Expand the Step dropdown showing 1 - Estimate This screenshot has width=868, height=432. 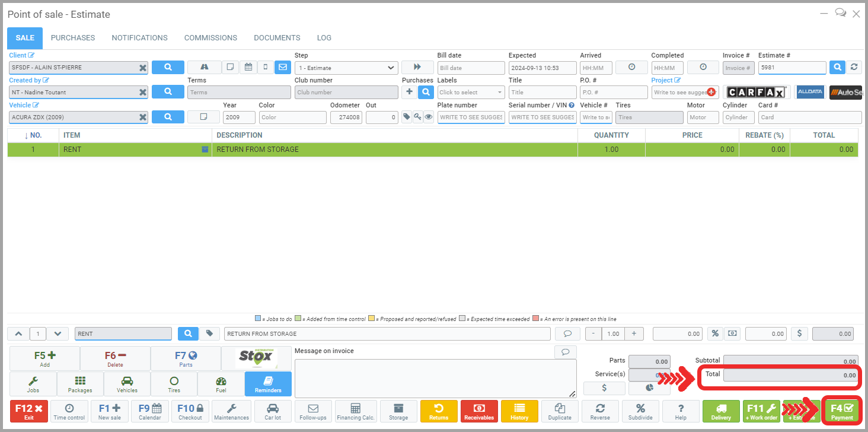point(346,68)
